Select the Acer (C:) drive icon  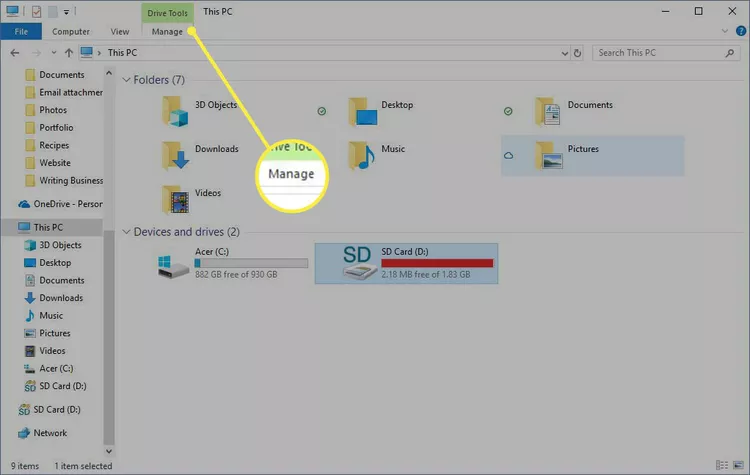point(173,266)
